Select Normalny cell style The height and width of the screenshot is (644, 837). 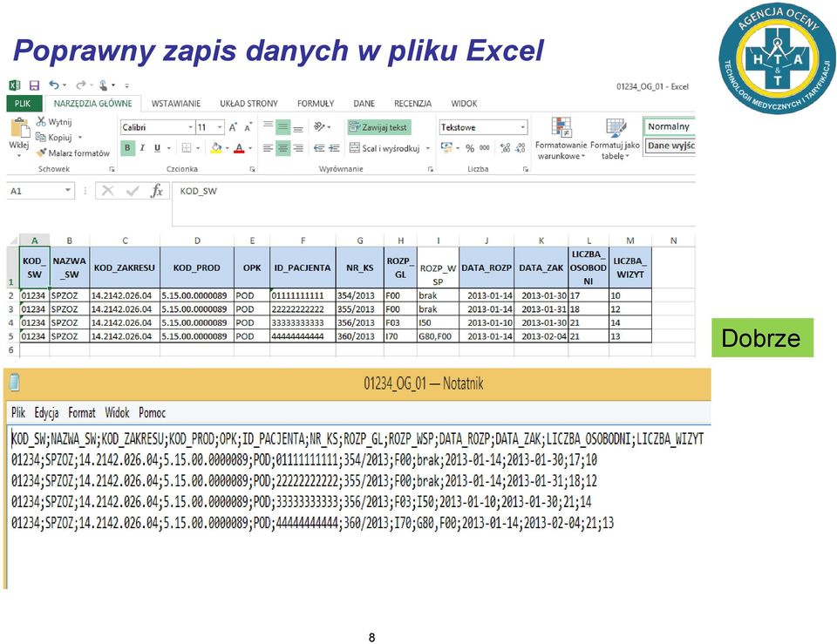[670, 126]
